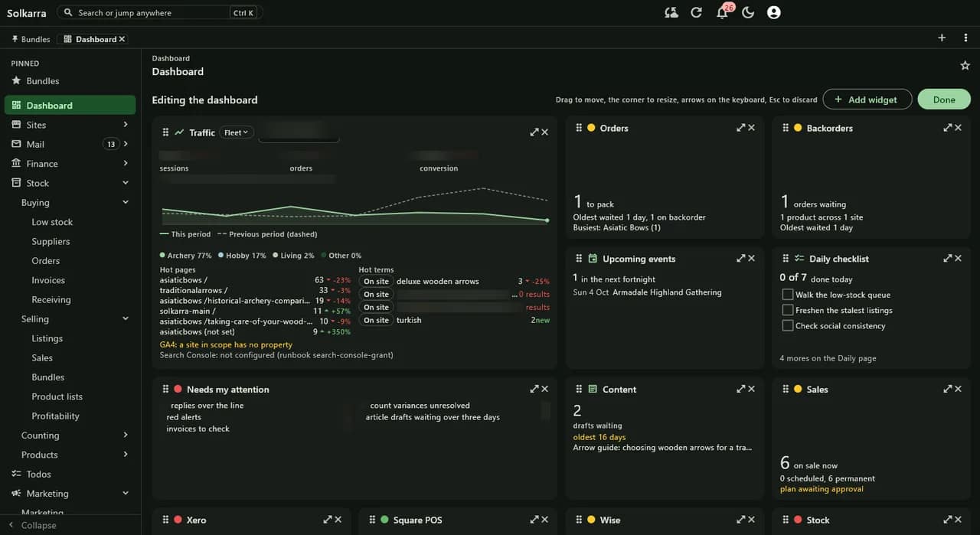Viewport: 980px width, 535px height.
Task: Click the refresh icon in top bar
Action: tap(696, 12)
